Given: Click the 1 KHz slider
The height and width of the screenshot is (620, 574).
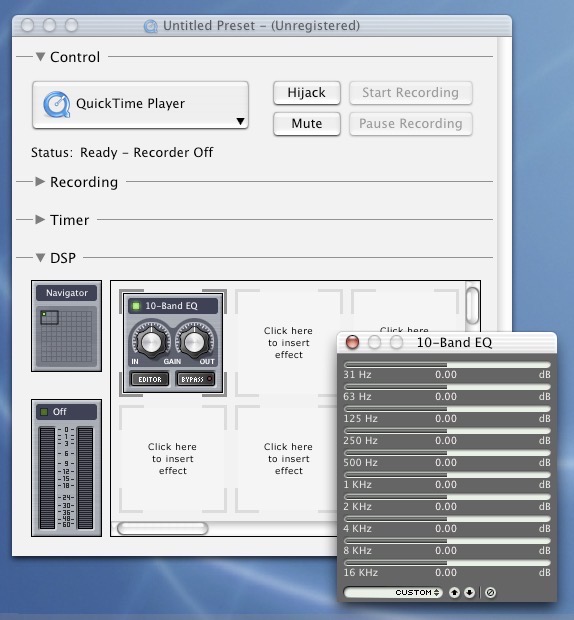Looking at the screenshot, I should [x=447, y=474].
